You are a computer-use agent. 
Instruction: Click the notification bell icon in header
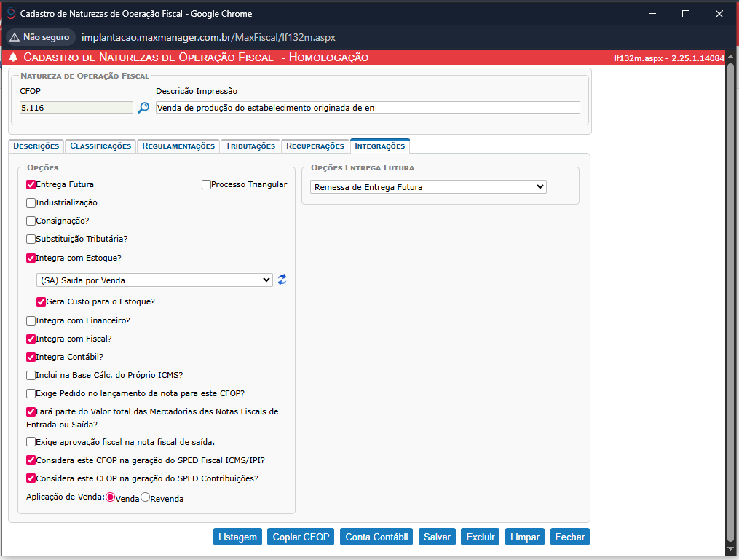tap(13, 58)
